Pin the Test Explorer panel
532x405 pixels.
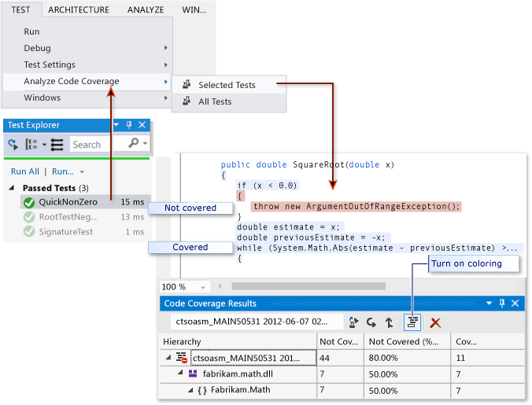point(129,125)
